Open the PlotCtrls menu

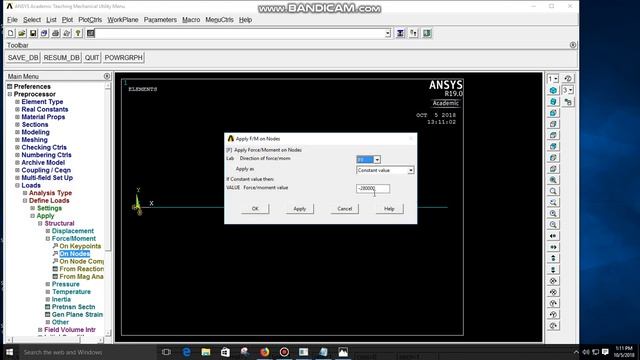(x=90, y=20)
